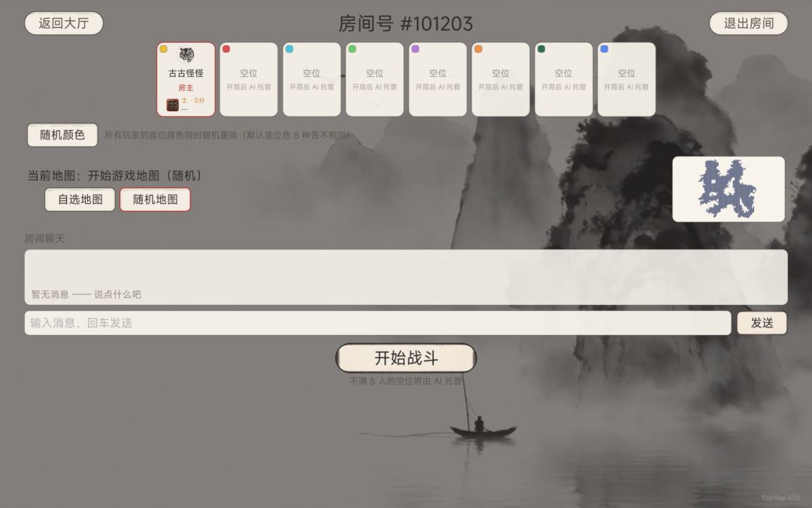Send the chat message with 发送
The height and width of the screenshot is (508, 812).
click(762, 323)
